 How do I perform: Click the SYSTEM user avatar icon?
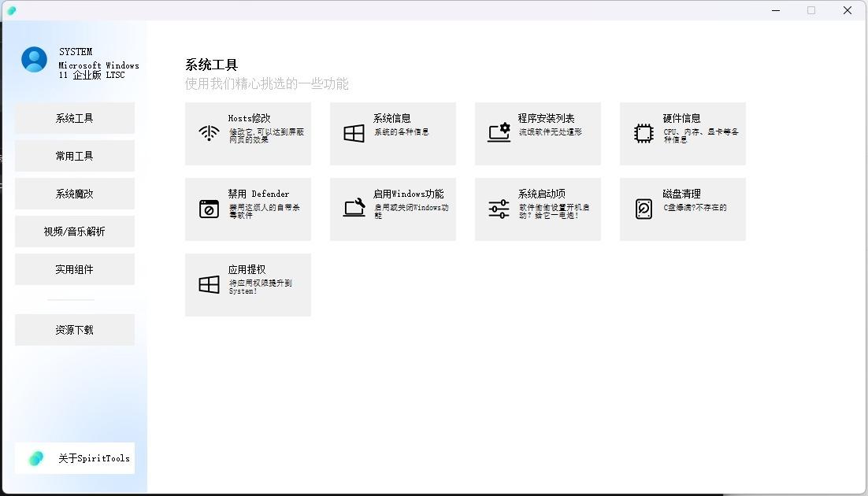pyautogui.click(x=35, y=59)
